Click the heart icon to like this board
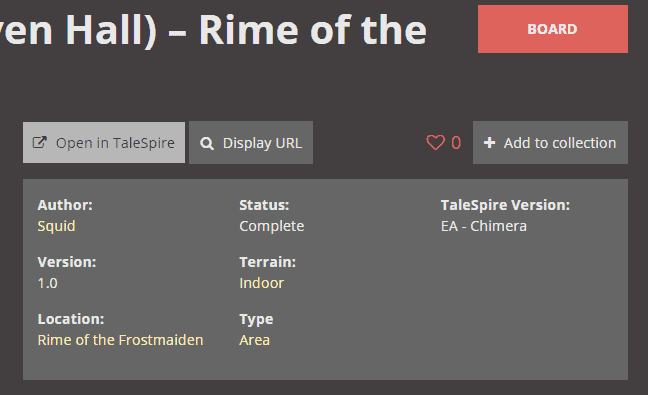The height and width of the screenshot is (395, 648). 435,143
